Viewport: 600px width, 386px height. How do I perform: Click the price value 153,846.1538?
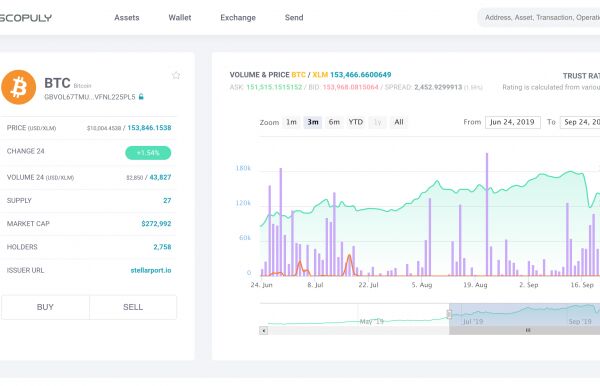coord(149,128)
